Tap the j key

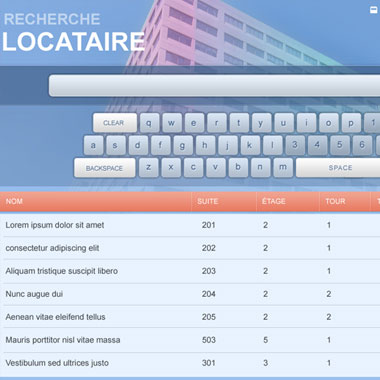(228, 145)
